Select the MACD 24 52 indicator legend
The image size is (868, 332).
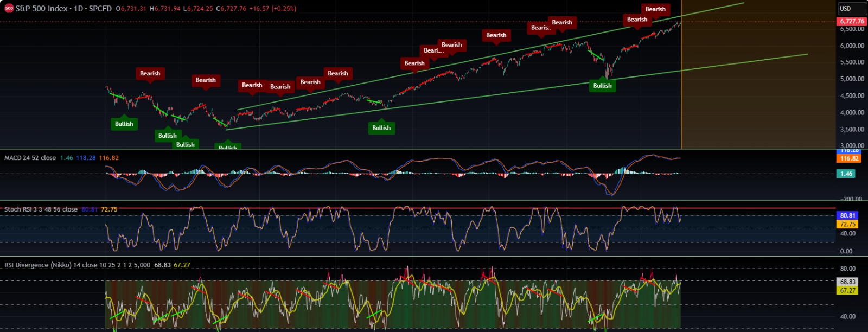pyautogui.click(x=30, y=158)
